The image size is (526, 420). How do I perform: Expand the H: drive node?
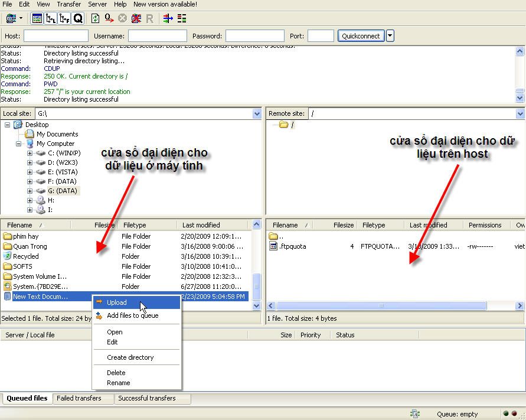coord(30,200)
